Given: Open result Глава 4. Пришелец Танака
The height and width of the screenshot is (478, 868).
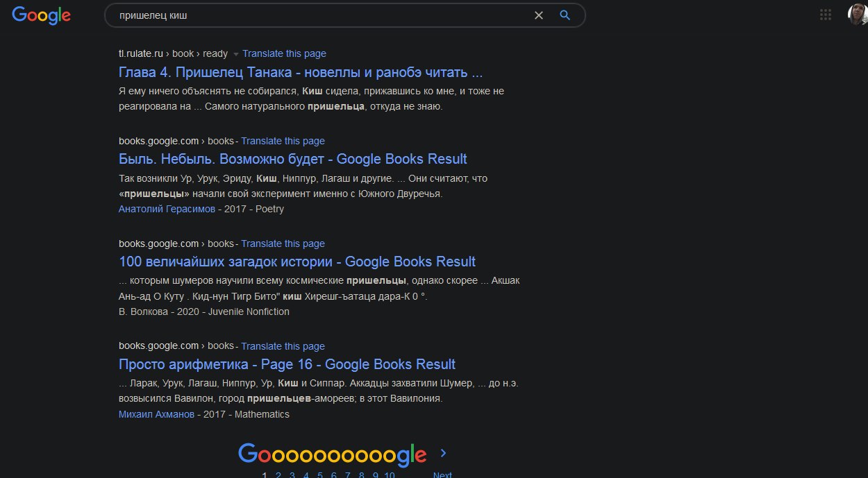Looking at the screenshot, I should (x=301, y=72).
